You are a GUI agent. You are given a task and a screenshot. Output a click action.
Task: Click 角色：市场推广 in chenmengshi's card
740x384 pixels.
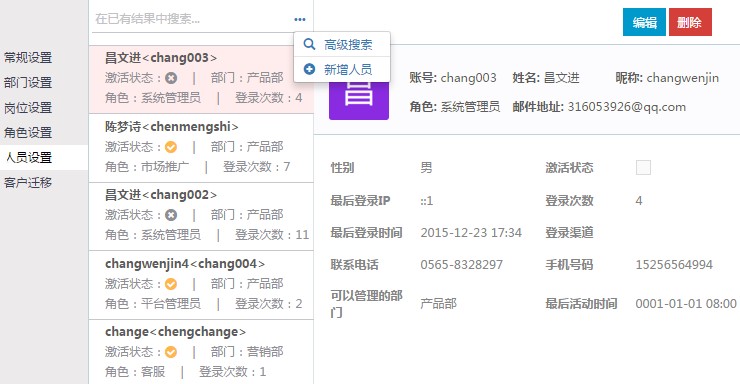click(x=147, y=167)
